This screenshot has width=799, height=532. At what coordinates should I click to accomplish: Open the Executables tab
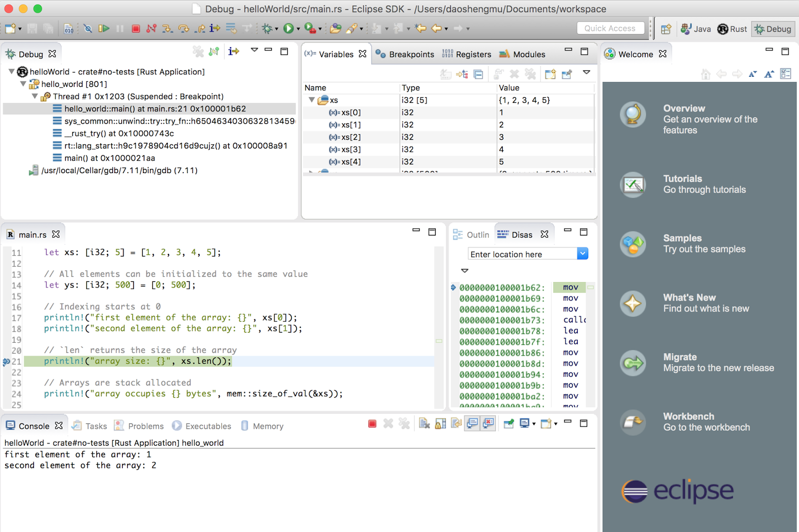[202, 426]
